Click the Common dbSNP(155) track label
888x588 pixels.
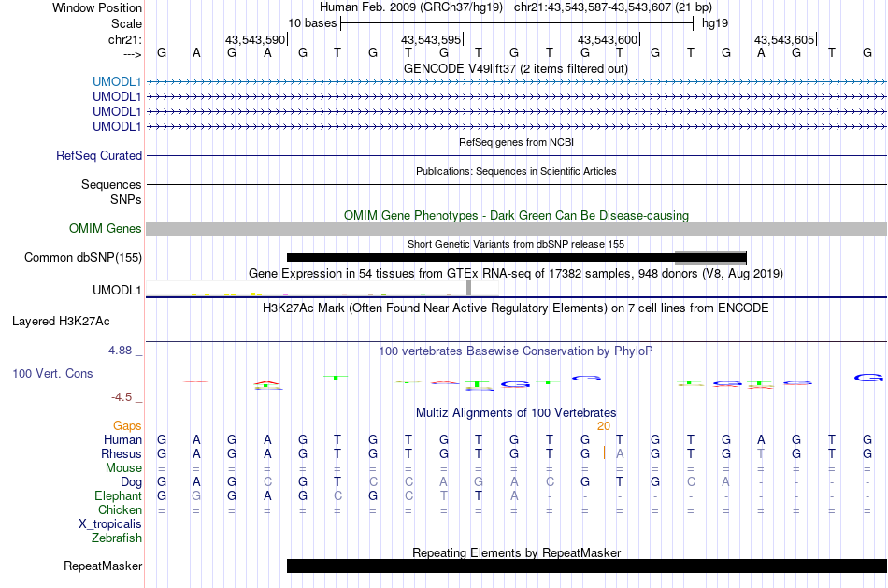pos(83,257)
